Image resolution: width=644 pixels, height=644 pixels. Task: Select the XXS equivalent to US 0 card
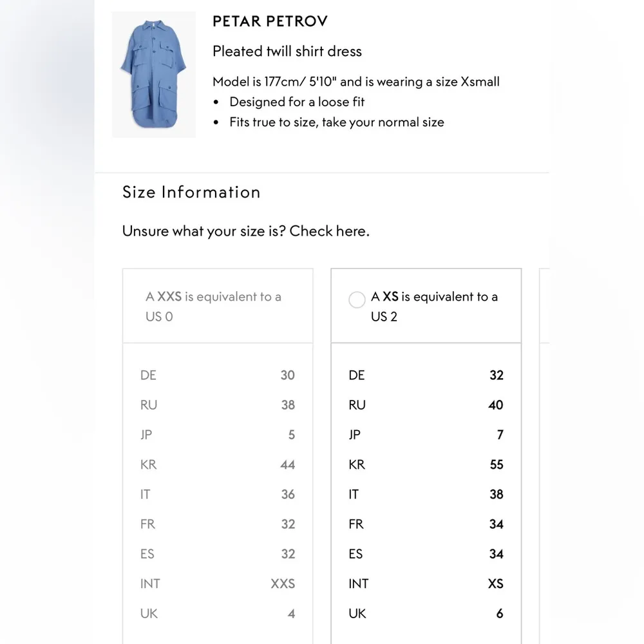[x=218, y=307]
